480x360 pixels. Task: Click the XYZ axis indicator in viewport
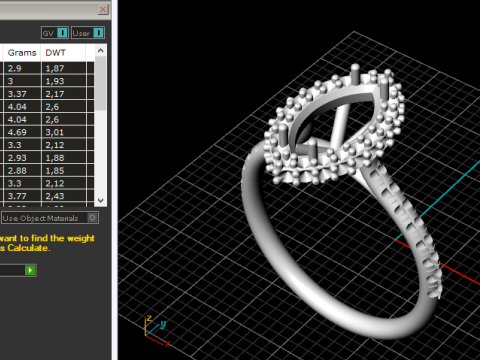pyautogui.click(x=157, y=331)
